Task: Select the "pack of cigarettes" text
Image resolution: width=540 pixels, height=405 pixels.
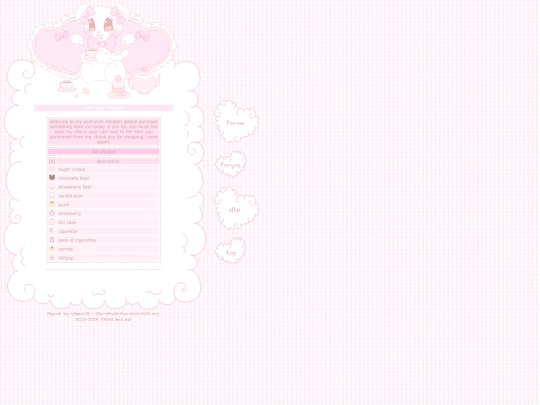Action: (77, 240)
